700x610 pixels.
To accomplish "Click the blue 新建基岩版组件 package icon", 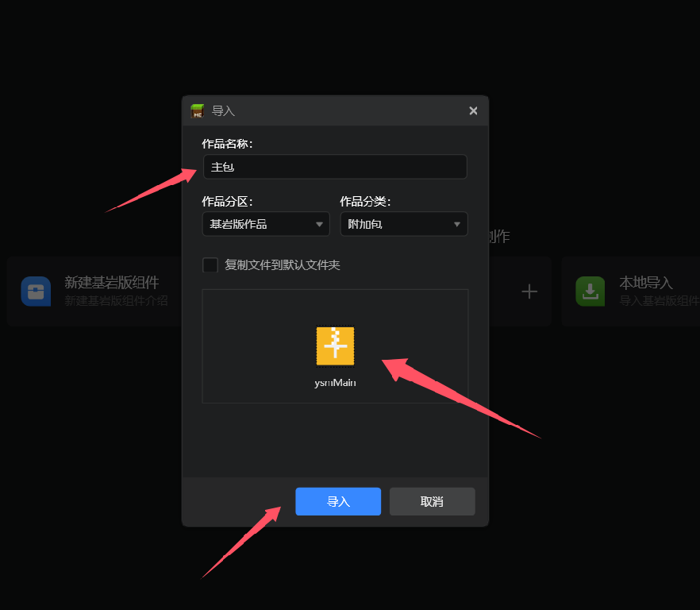I will pyautogui.click(x=36, y=291).
